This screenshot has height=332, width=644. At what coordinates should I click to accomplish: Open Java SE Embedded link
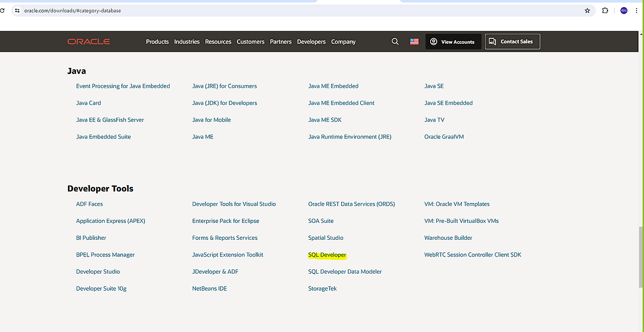(x=448, y=103)
